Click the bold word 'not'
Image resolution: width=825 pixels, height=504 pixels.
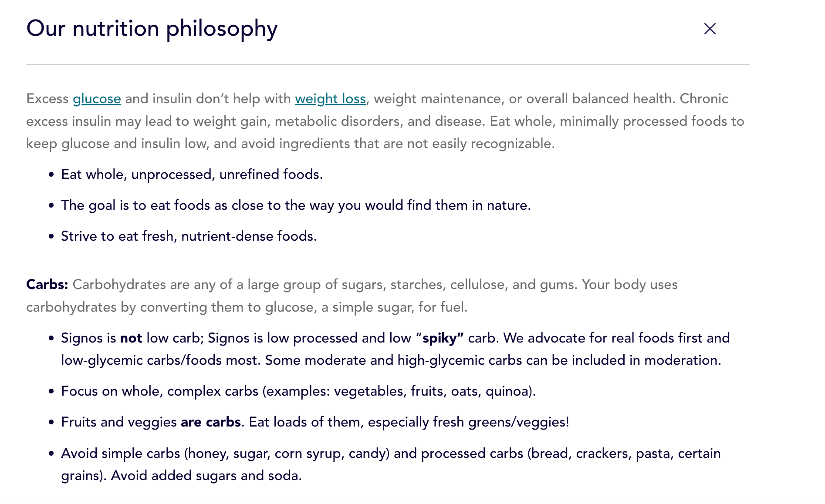pyautogui.click(x=131, y=338)
